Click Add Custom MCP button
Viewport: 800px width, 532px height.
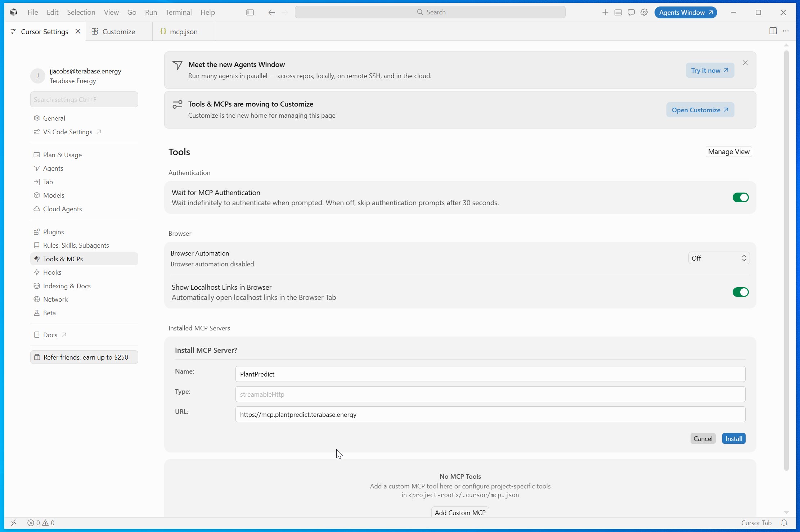460,512
